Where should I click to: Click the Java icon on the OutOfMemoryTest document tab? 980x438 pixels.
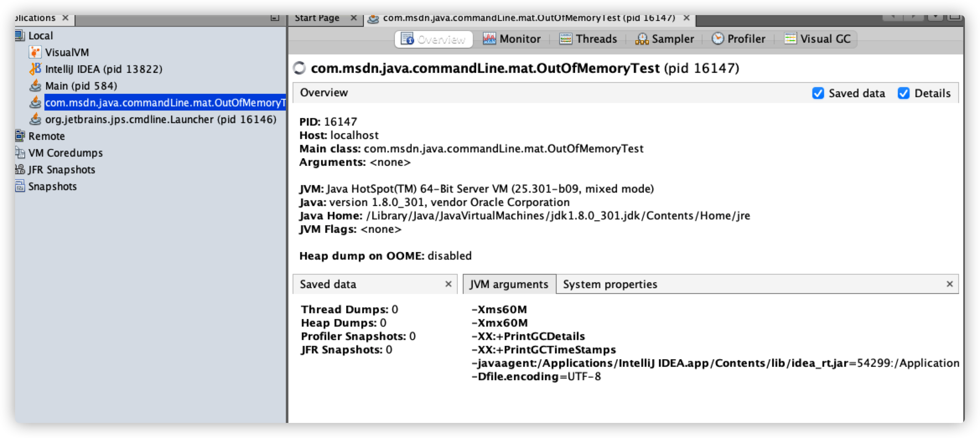[373, 18]
